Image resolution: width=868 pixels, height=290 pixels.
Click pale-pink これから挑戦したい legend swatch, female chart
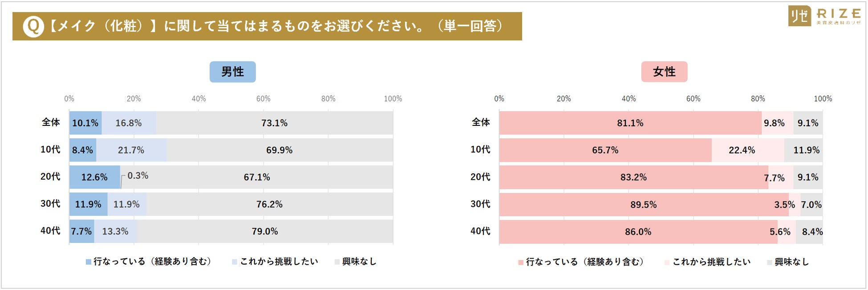tap(667, 262)
